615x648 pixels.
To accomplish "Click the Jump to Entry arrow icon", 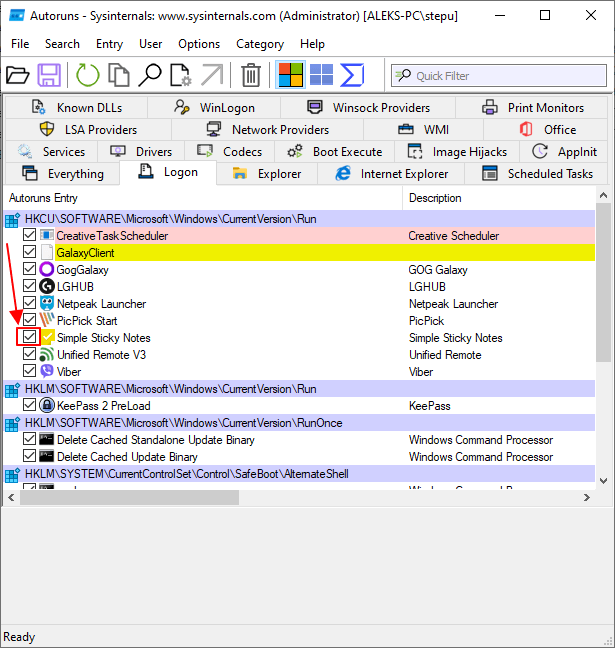I will (x=212, y=75).
